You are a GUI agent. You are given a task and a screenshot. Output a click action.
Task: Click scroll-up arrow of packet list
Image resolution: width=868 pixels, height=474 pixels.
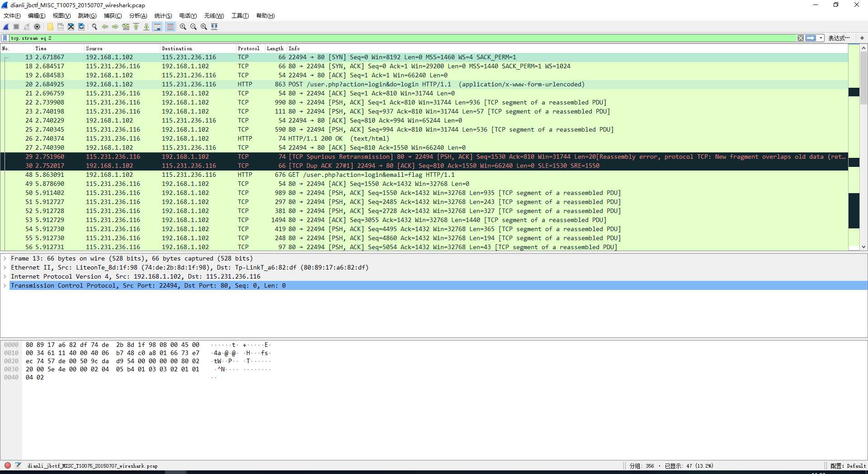click(x=863, y=48)
